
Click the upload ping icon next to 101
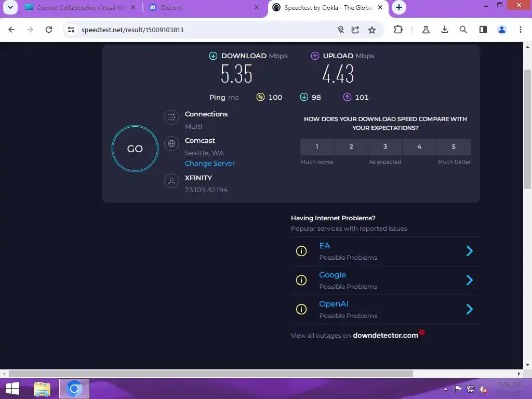pyautogui.click(x=347, y=97)
